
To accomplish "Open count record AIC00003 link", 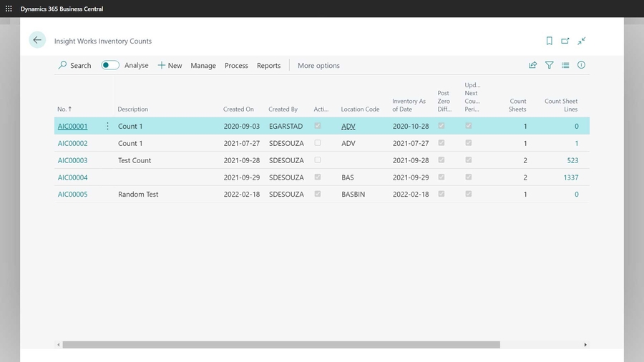I will click(72, 160).
